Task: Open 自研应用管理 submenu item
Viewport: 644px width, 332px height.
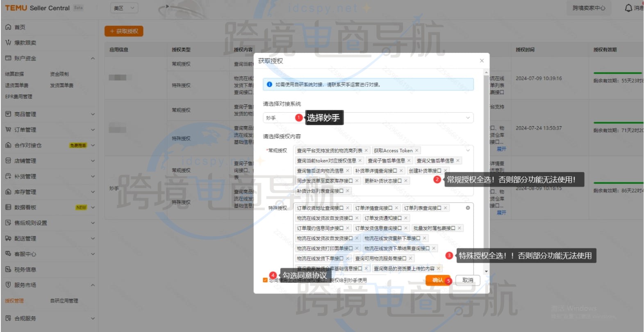Action: pos(64,300)
